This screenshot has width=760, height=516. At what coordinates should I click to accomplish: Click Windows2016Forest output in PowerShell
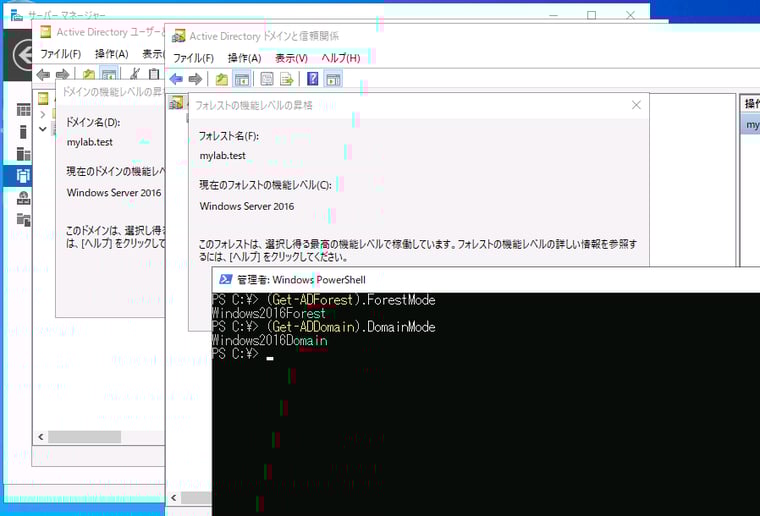point(269,313)
